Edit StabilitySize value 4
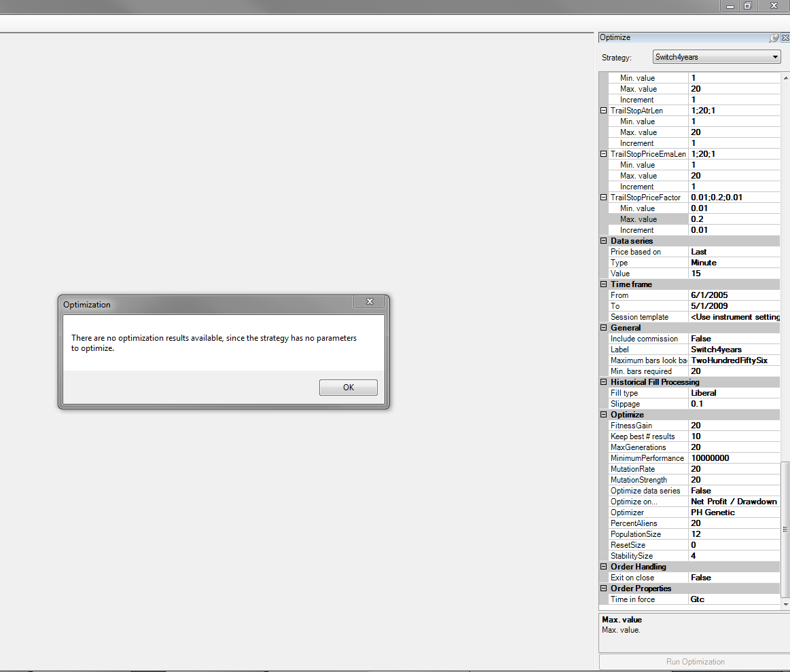Viewport: 790px width, 672px height. click(734, 556)
